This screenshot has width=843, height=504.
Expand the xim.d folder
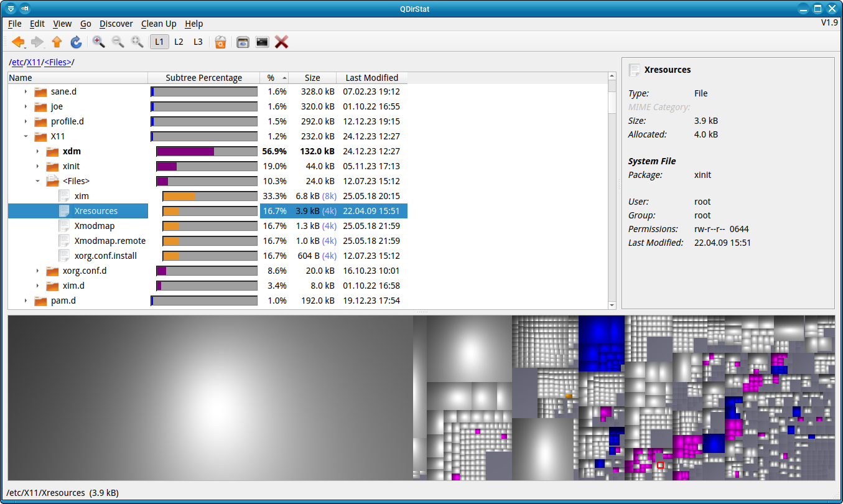click(37, 286)
